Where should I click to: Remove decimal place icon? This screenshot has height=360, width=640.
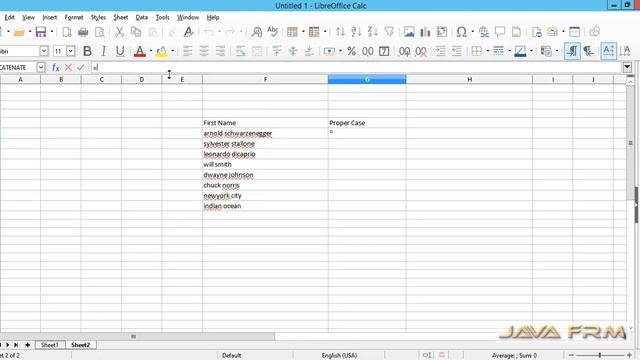(421, 51)
